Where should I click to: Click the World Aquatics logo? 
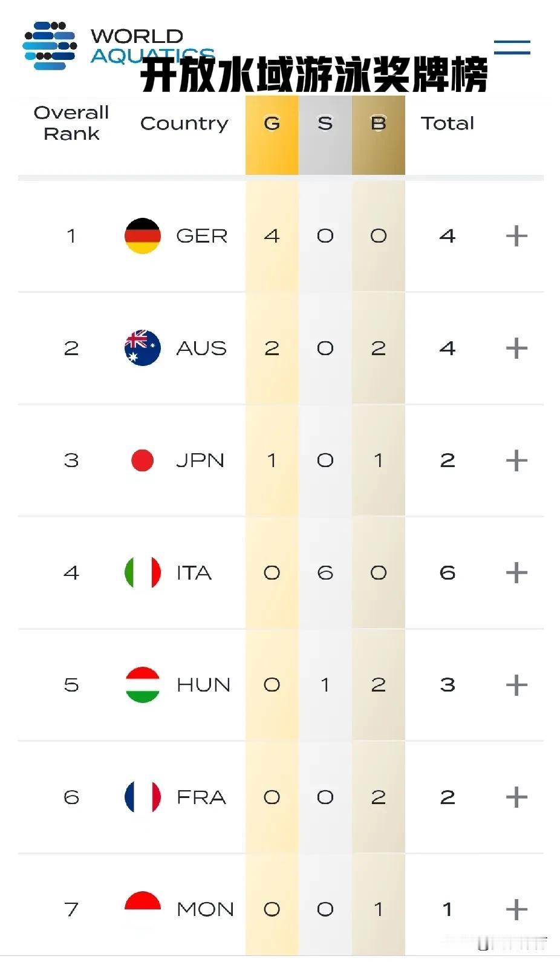coord(119,46)
